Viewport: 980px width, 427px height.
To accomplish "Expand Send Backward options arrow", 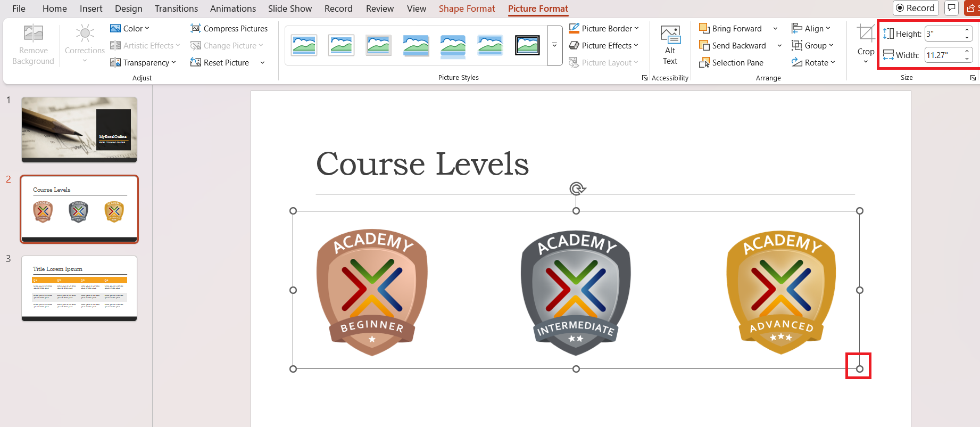I will (x=779, y=45).
